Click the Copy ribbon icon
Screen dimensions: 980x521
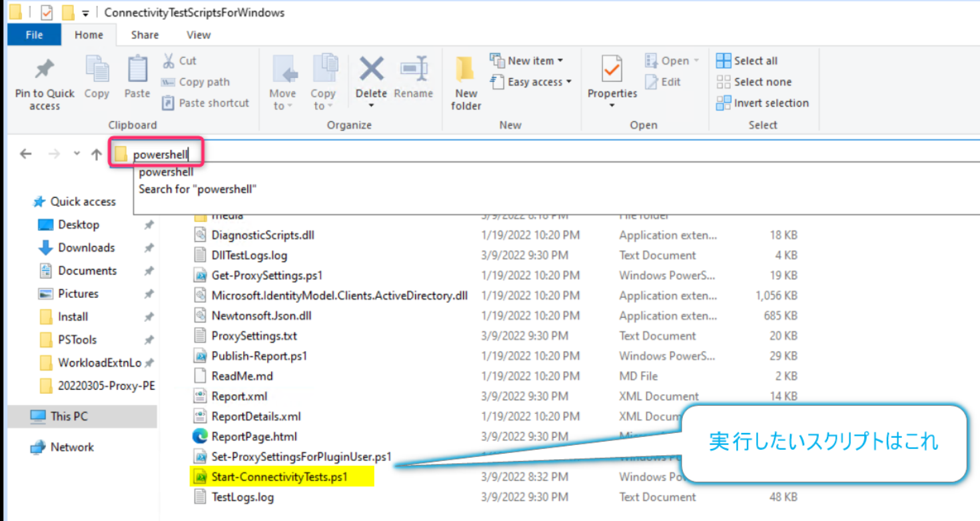pos(97,69)
